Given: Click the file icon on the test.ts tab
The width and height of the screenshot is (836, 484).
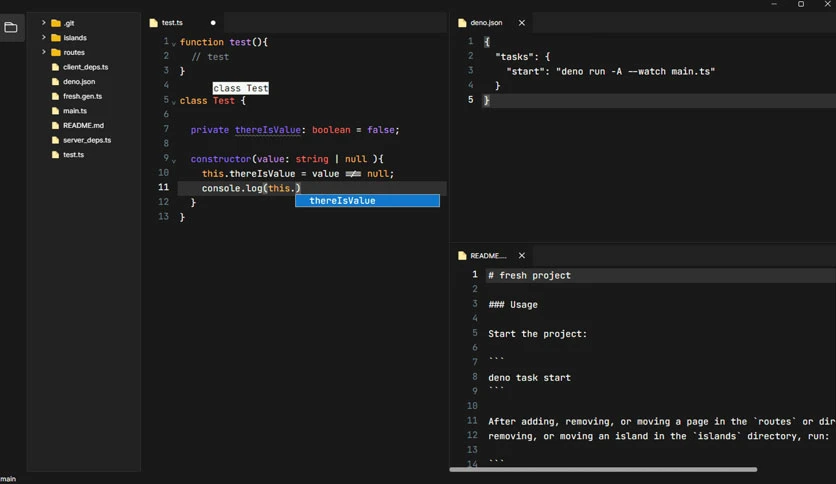Looking at the screenshot, I should point(154,23).
